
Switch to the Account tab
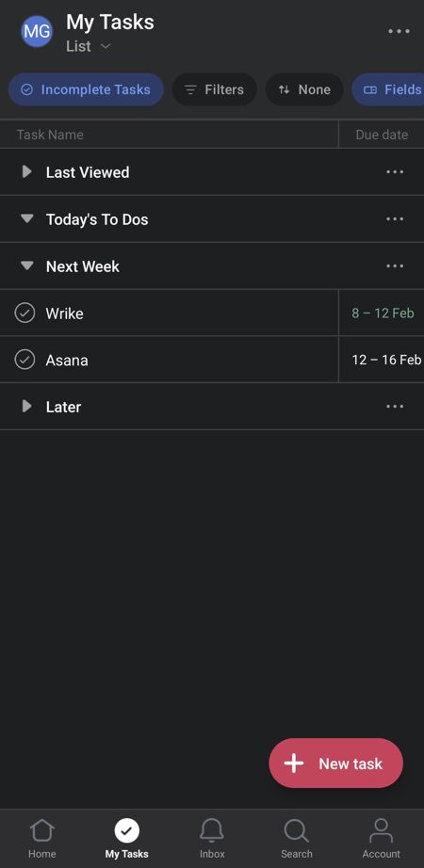pos(382,838)
